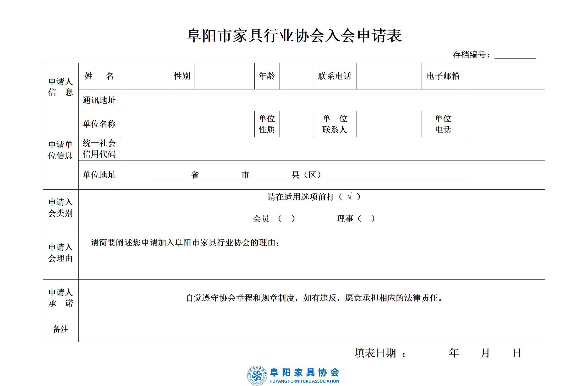Click the 阜阳家具协会 footer text

305,372
